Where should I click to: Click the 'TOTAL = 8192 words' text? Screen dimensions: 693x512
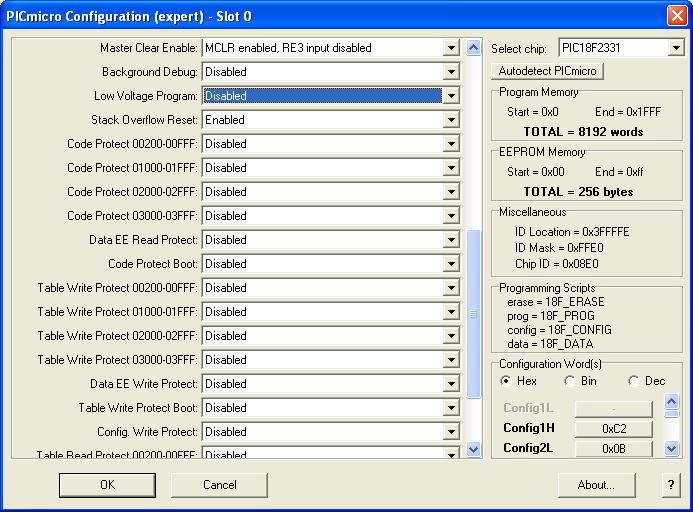point(583,132)
